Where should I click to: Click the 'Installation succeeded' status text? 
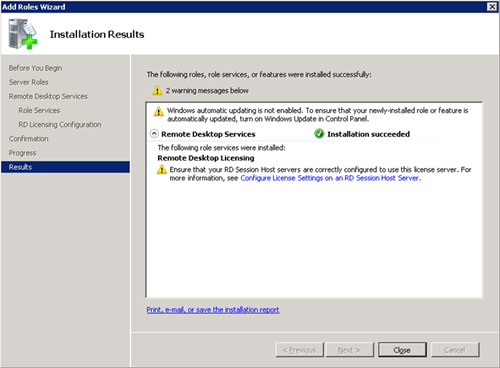368,134
